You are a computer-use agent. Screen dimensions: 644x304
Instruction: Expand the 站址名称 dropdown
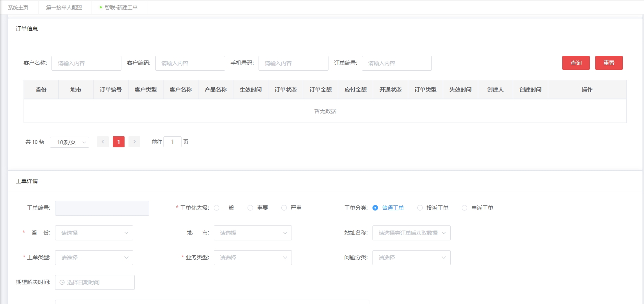click(x=411, y=233)
